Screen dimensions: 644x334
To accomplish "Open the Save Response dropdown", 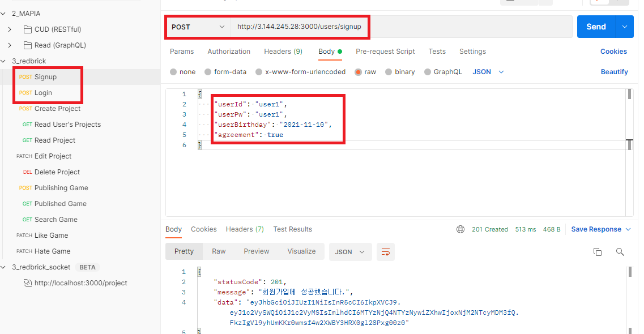I will 600,229.
